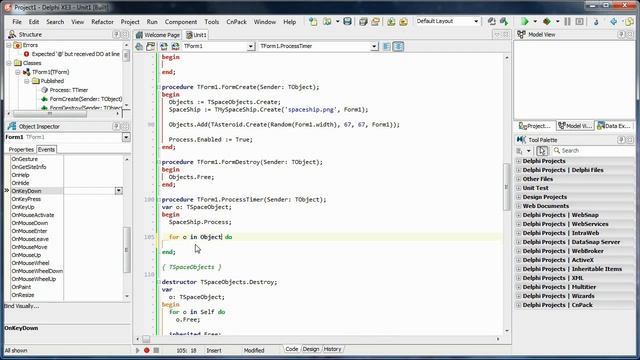Click the Program Reset stop icon
The height and width of the screenshot is (360, 640).
(579, 22)
